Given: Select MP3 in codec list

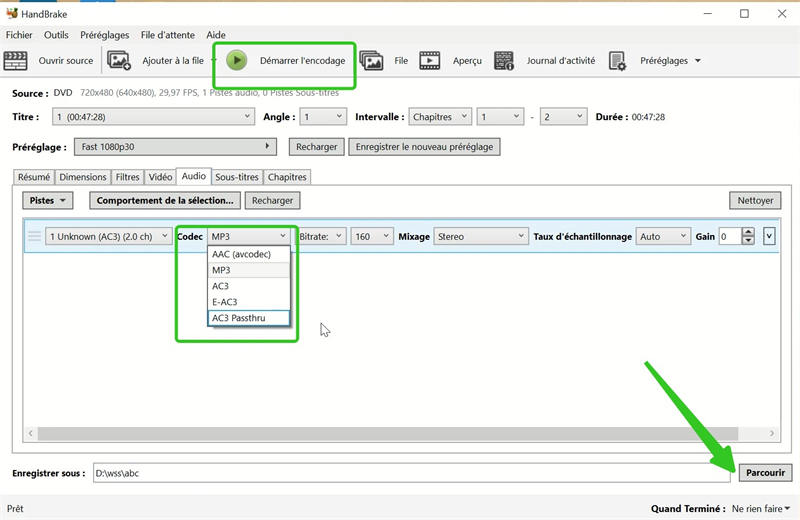Looking at the screenshot, I should pyautogui.click(x=248, y=270).
